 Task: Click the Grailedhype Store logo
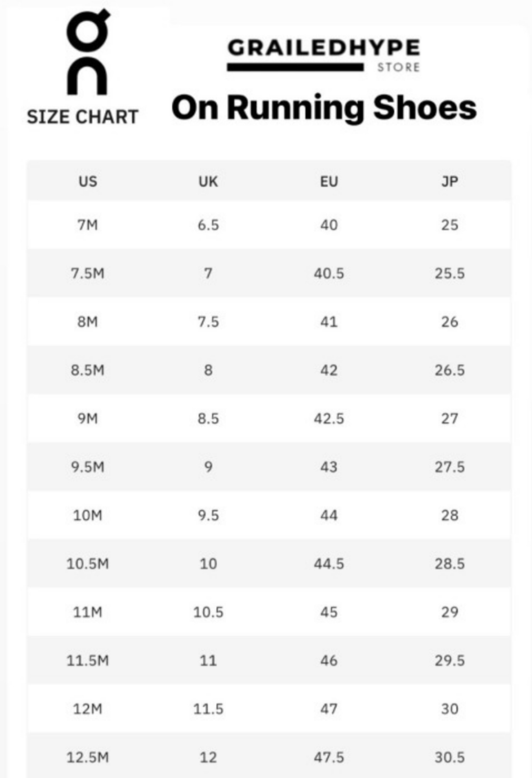click(323, 55)
